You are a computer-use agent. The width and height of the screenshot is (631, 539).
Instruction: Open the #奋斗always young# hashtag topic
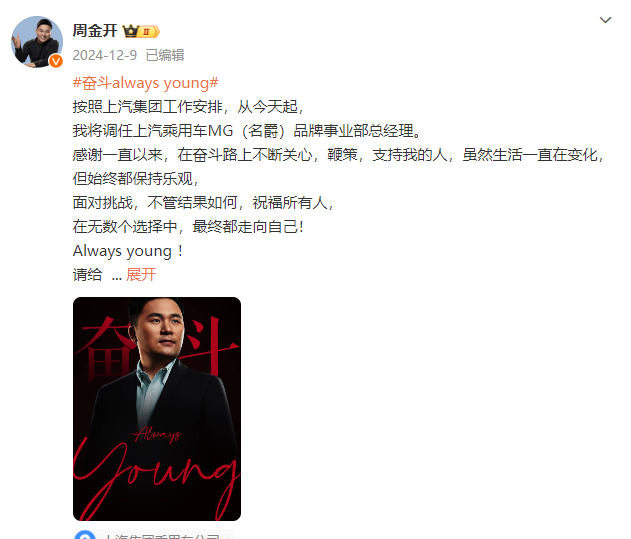(145, 83)
